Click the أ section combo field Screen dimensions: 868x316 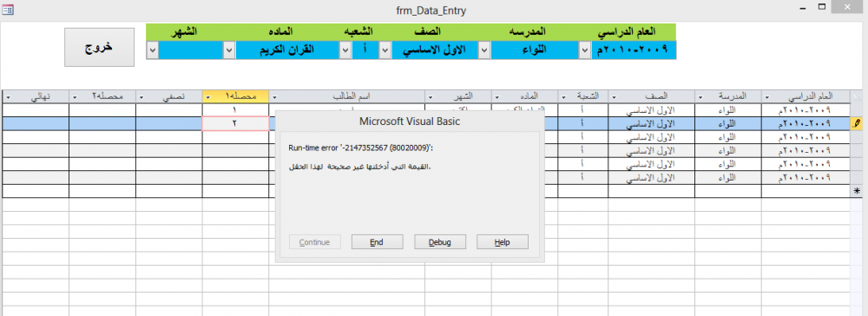point(365,49)
